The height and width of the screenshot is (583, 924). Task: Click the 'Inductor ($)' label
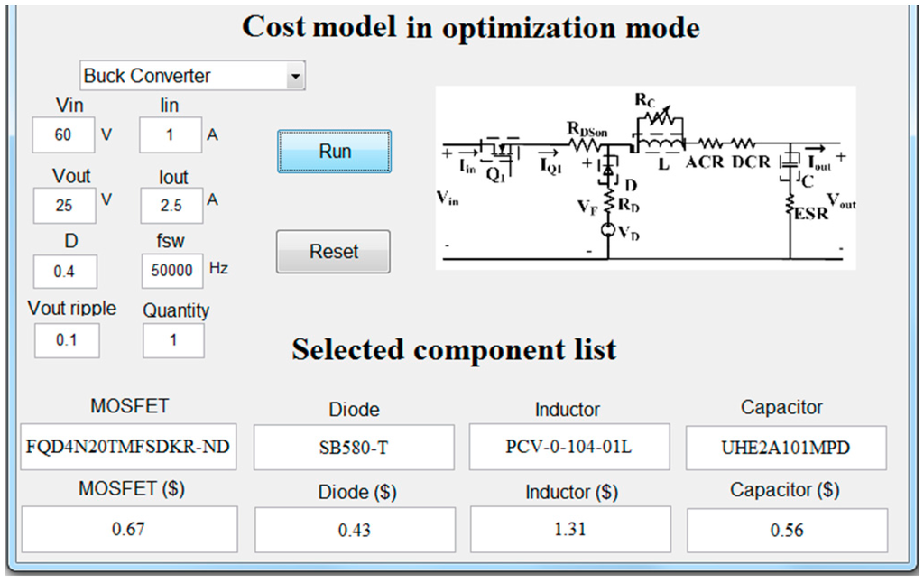coord(571,492)
